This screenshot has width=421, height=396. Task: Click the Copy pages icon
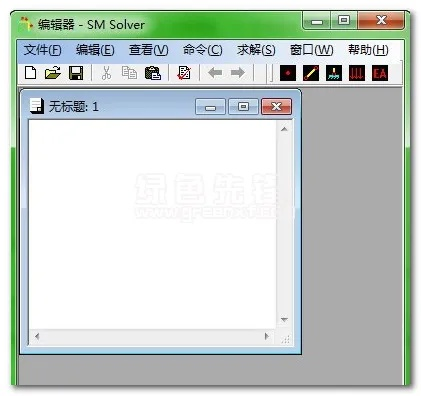(x=129, y=73)
